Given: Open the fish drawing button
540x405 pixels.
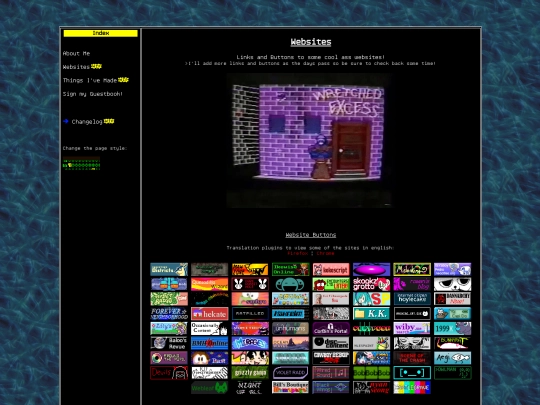Looking at the screenshot, I should click(453, 358).
